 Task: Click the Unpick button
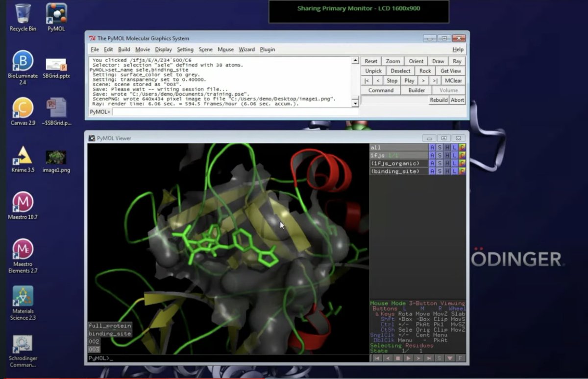pos(373,71)
